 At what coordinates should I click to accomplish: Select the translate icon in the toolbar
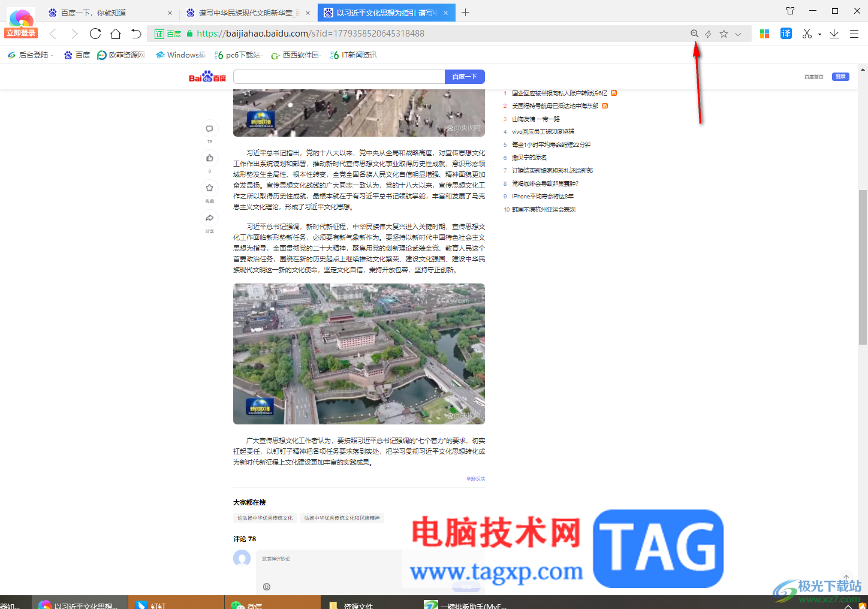(786, 34)
